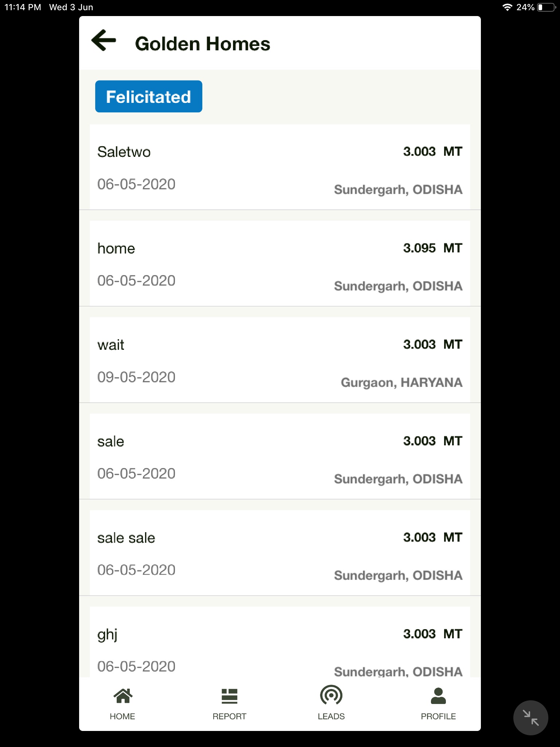Tap the 09-05-2020 date of wait
The height and width of the screenshot is (747, 560).
(136, 377)
